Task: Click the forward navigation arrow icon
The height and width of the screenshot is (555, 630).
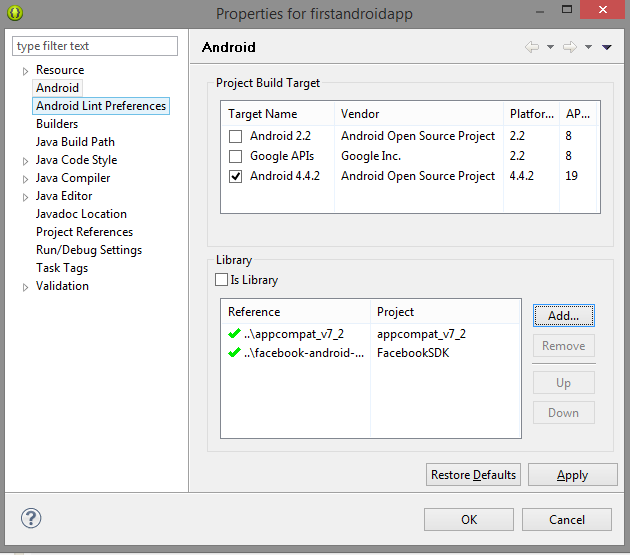Action: [570, 47]
